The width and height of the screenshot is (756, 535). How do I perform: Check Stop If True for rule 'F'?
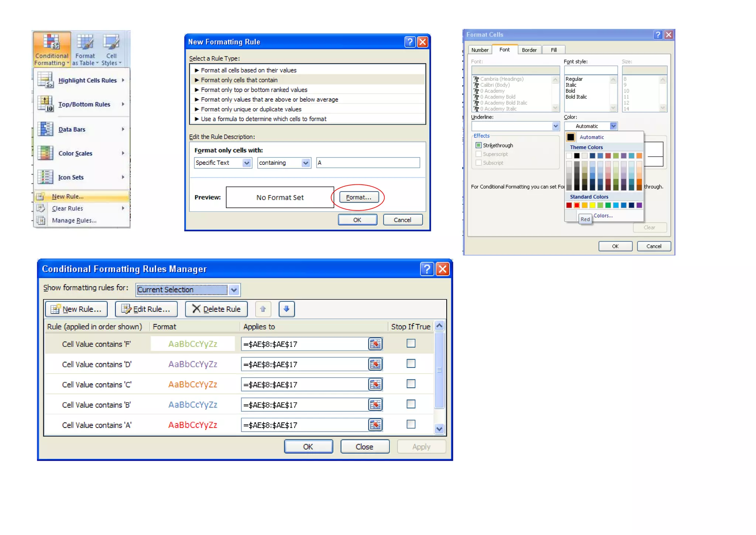click(x=411, y=343)
